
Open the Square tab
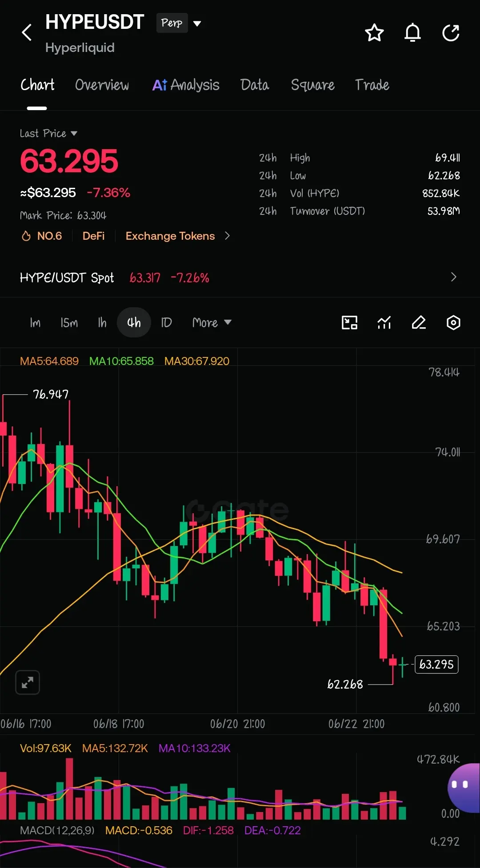[x=313, y=85]
